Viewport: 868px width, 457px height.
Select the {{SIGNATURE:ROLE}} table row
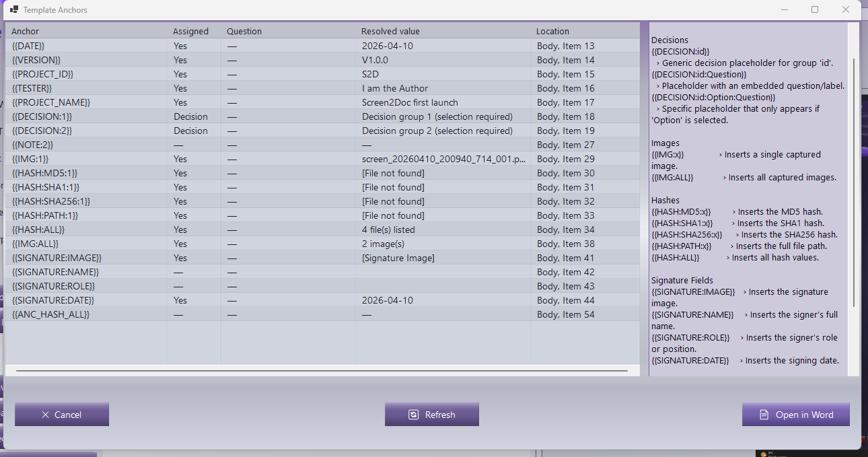pos(322,286)
